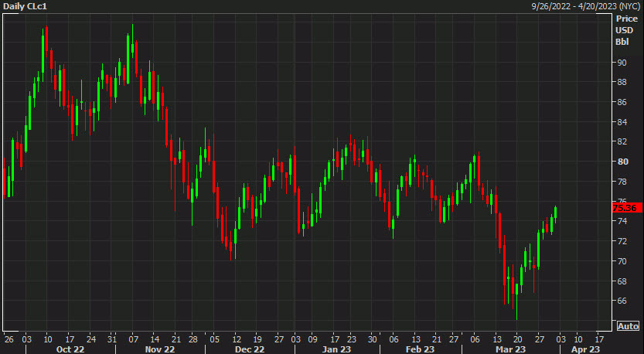Click the Price USD Bbl axis label
The image size is (644, 354).
tap(626, 30)
